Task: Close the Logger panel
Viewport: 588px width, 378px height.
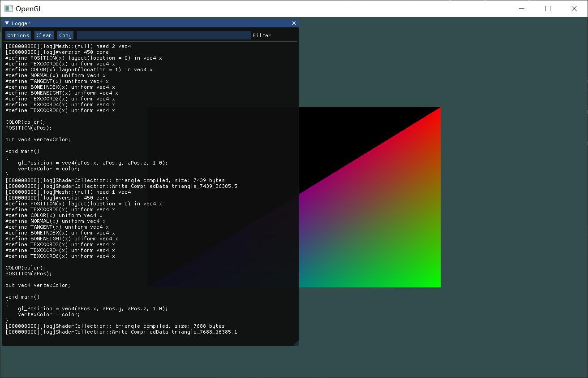Action: pyautogui.click(x=294, y=23)
